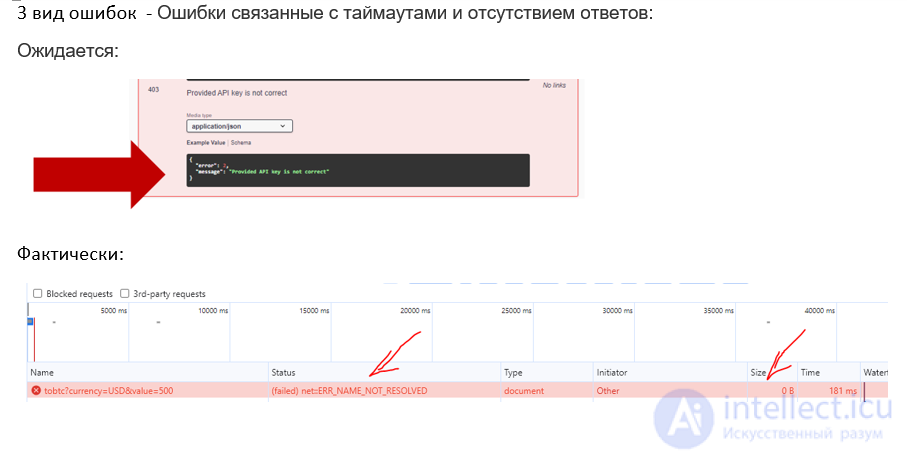Select the tobtc?currency=USD&value=500 request

tap(109, 391)
